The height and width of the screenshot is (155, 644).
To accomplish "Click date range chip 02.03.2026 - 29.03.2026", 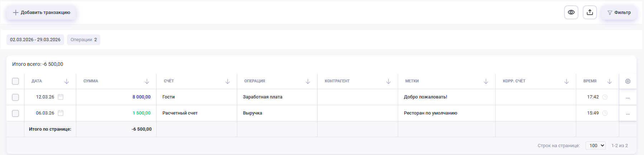I will point(35,40).
